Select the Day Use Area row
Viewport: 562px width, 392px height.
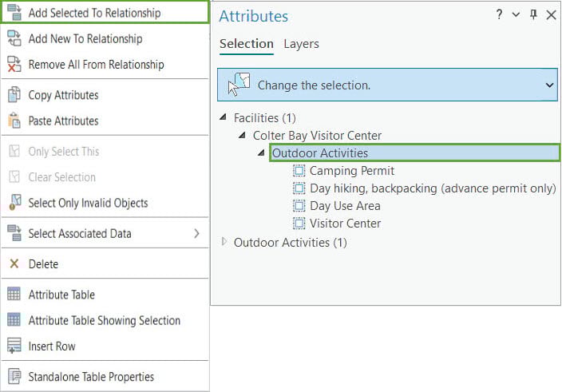tap(345, 206)
